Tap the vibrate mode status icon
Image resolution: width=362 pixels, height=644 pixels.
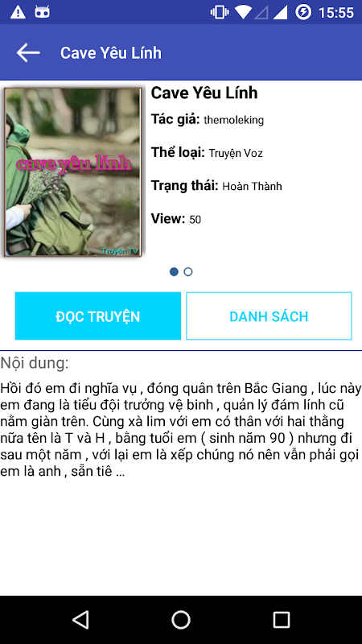[x=220, y=12]
